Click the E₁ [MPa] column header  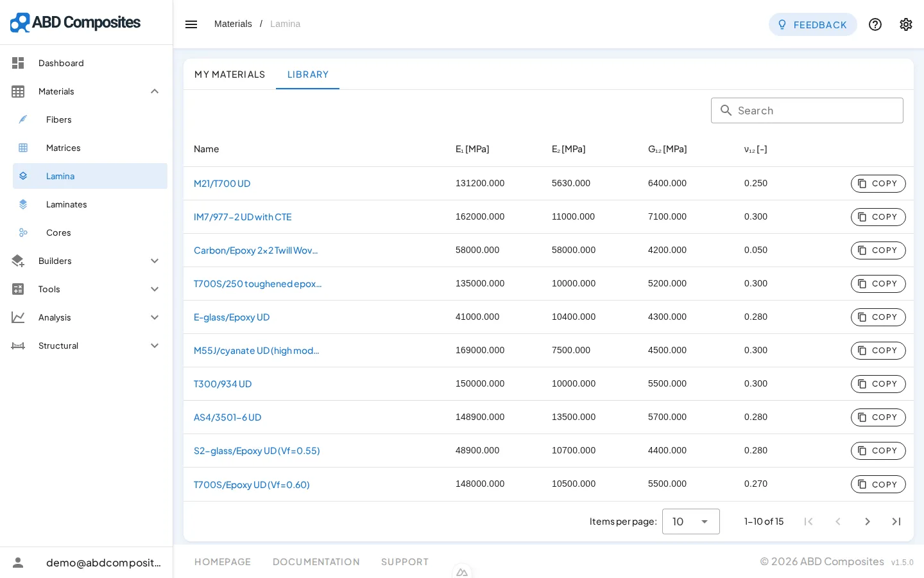pyautogui.click(x=472, y=149)
